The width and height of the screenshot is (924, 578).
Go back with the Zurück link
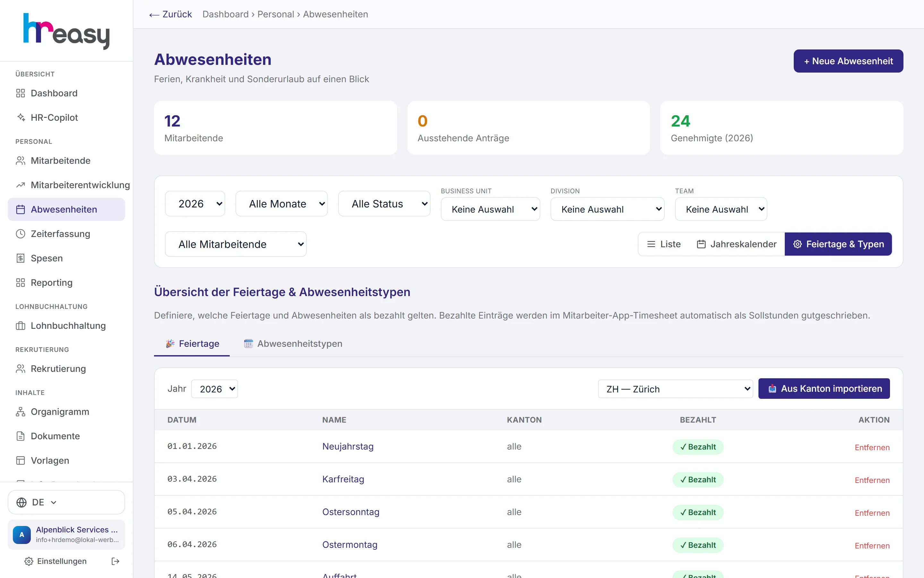click(171, 14)
